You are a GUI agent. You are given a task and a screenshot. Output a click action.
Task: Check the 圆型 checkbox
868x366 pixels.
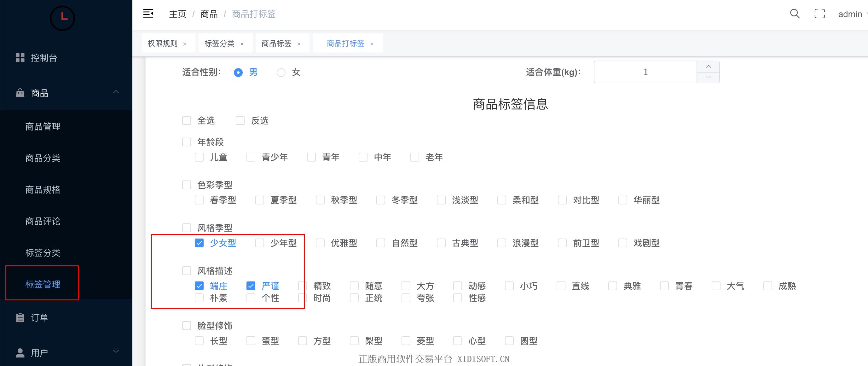pyautogui.click(x=509, y=341)
